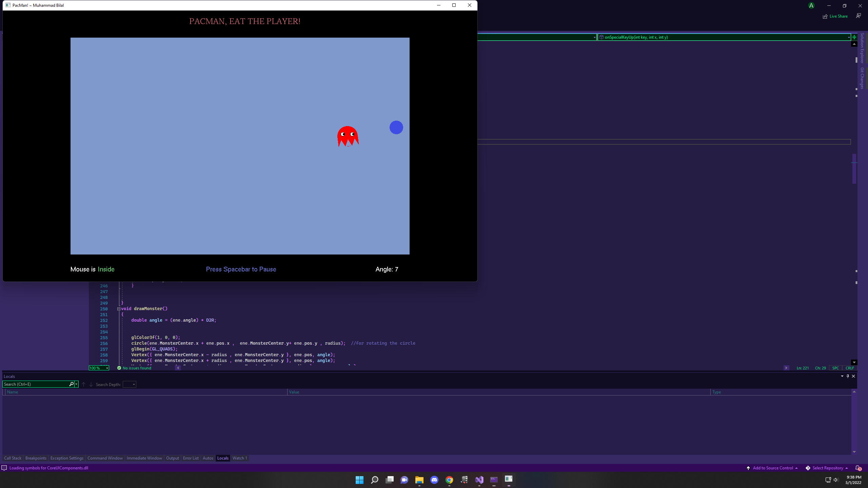Open the Command Window tab
The image size is (868, 488).
click(105, 458)
